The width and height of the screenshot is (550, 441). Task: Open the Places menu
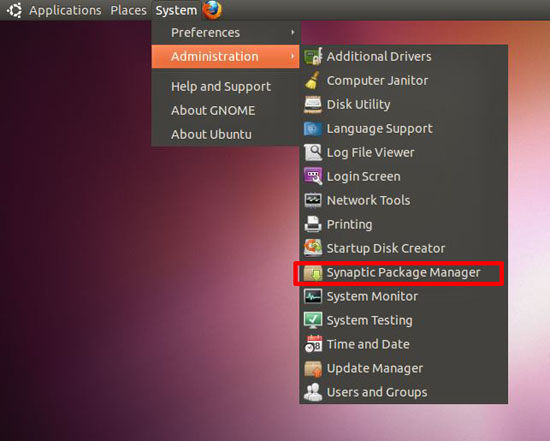128,10
